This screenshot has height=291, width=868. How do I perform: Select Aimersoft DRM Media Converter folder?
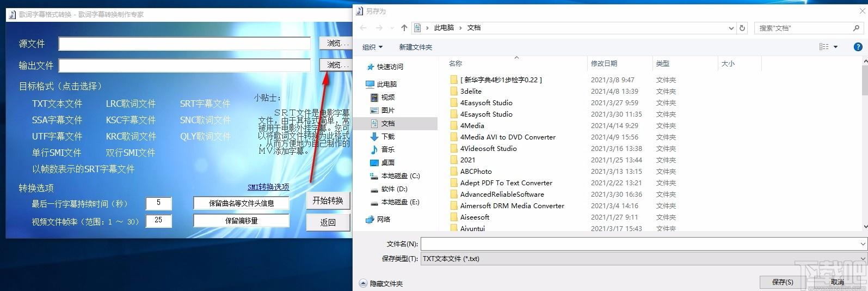pos(512,206)
